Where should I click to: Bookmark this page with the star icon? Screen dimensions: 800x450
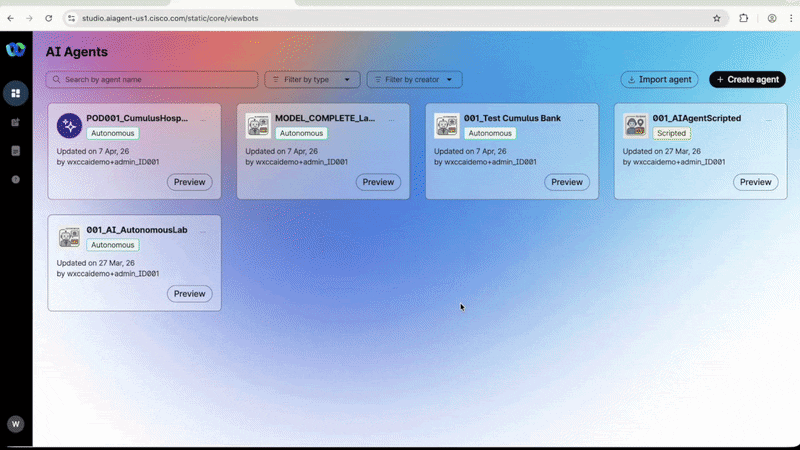[x=717, y=18]
